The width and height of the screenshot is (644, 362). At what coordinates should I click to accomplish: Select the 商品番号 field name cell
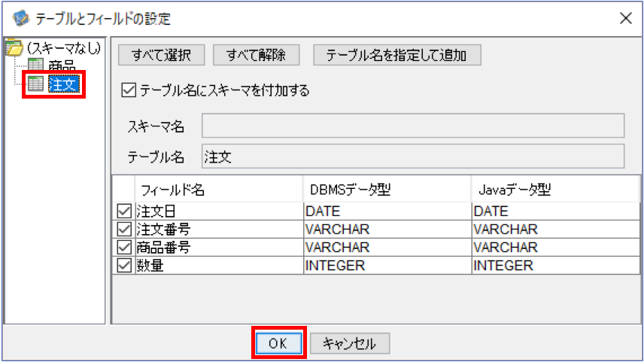click(x=219, y=248)
